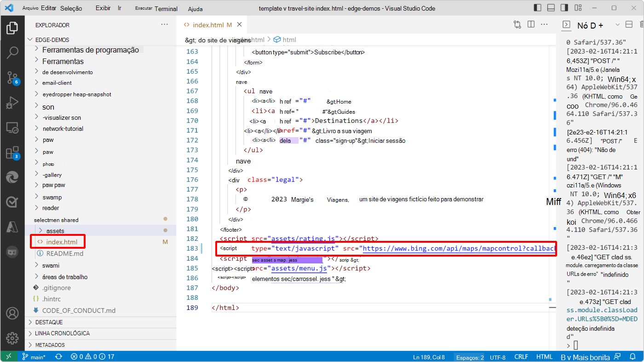Open the Manage gear menu

tap(12, 337)
